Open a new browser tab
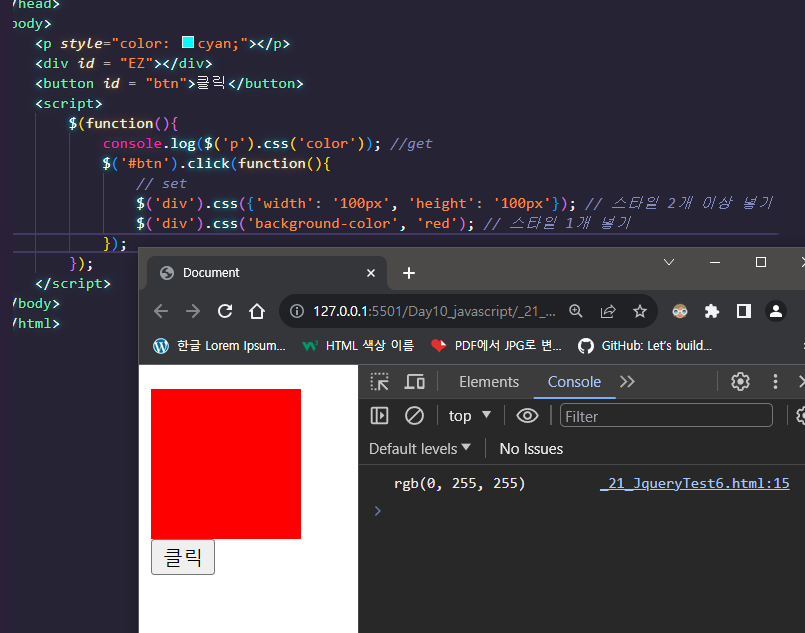Screen dimensions: 805x633 tap(409, 273)
